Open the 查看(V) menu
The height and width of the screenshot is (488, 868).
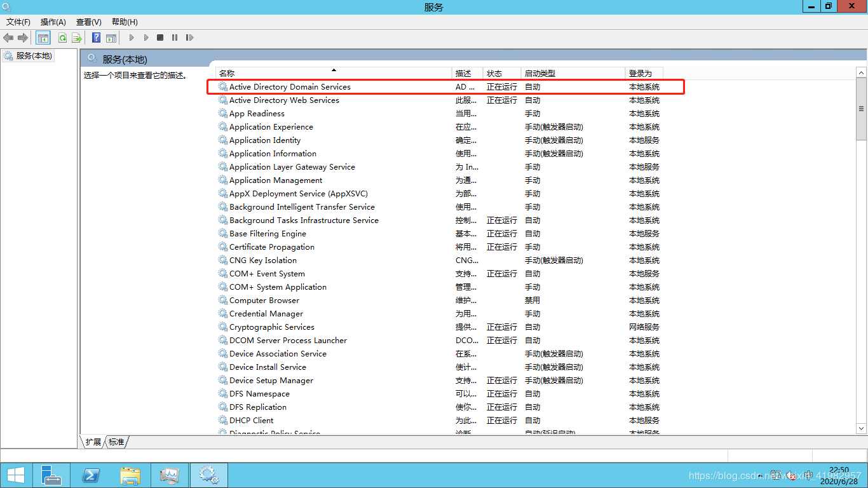tap(89, 22)
